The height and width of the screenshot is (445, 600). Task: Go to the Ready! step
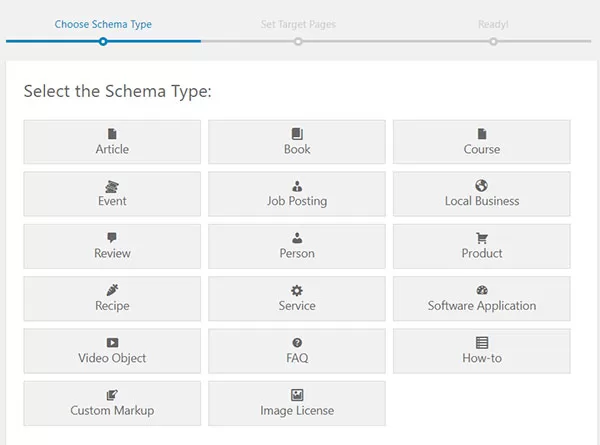coord(493,24)
